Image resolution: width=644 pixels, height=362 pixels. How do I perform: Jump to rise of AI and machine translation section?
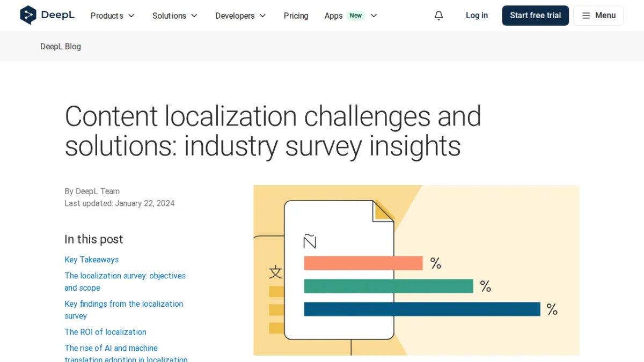pos(126,353)
